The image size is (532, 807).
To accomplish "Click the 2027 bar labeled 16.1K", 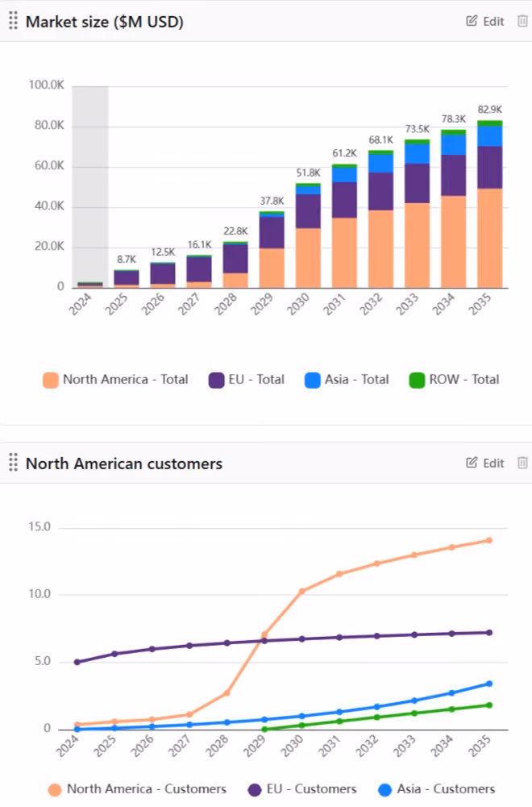I will pos(199,271).
